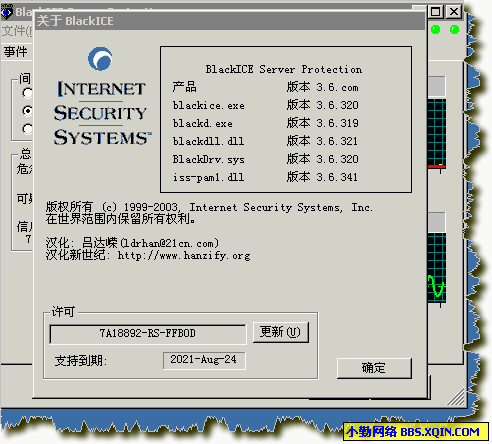Select the selected middle radio button

click(x=27, y=111)
